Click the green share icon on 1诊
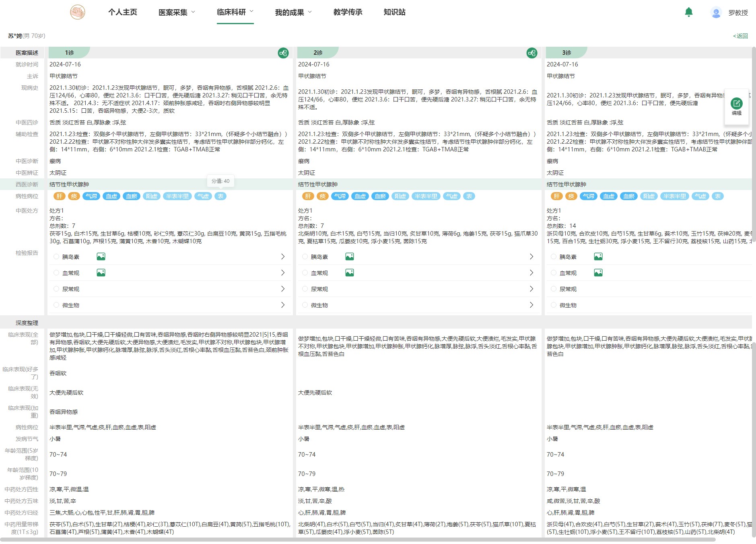Image resolution: width=756 pixels, height=544 pixels. [283, 53]
